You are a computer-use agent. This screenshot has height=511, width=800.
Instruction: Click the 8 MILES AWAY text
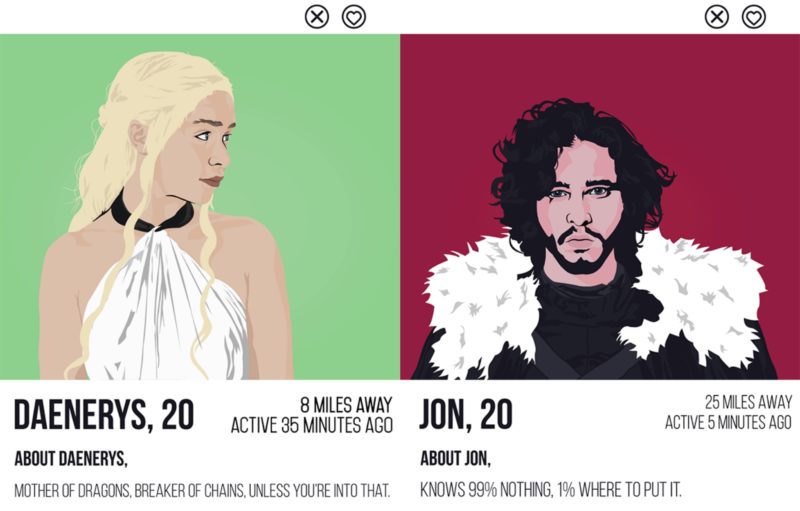(x=346, y=405)
